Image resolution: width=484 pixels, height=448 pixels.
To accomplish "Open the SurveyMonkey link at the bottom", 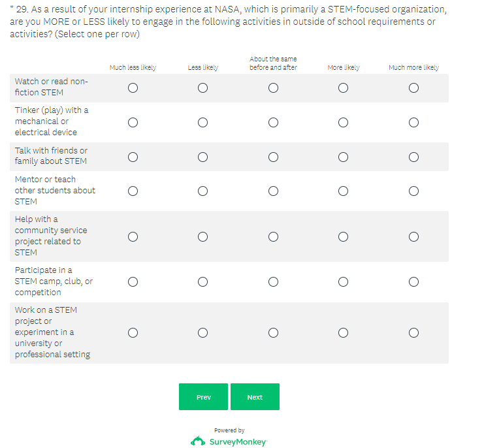I will [x=237, y=442].
